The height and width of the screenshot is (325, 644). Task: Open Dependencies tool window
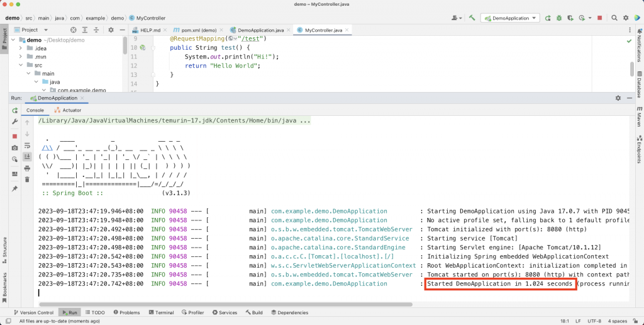[x=289, y=312]
